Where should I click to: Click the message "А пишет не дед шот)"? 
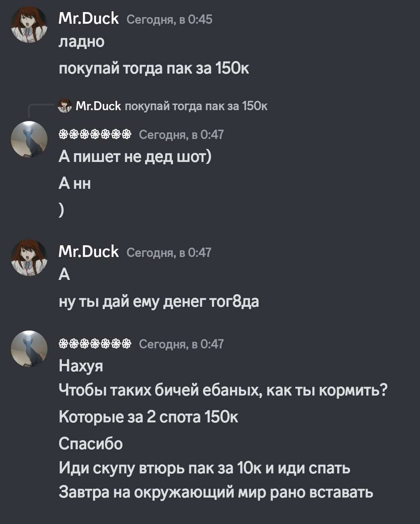tap(135, 156)
